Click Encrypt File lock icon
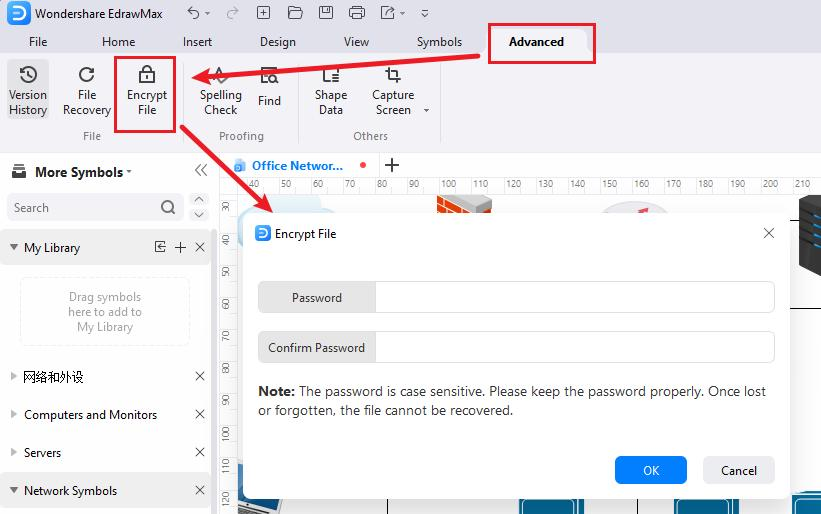This screenshot has width=821, height=514. tap(147, 75)
